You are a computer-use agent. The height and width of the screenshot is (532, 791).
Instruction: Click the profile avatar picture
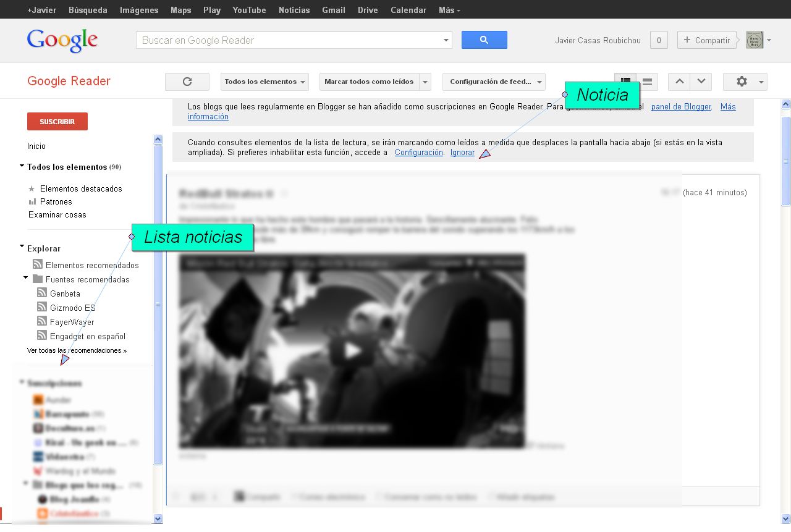(755, 40)
